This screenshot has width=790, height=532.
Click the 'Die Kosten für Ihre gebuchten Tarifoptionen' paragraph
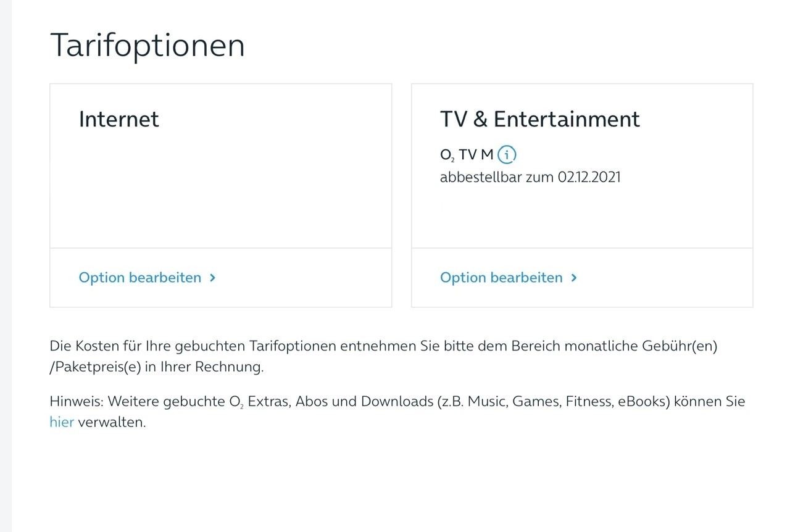coord(383,346)
